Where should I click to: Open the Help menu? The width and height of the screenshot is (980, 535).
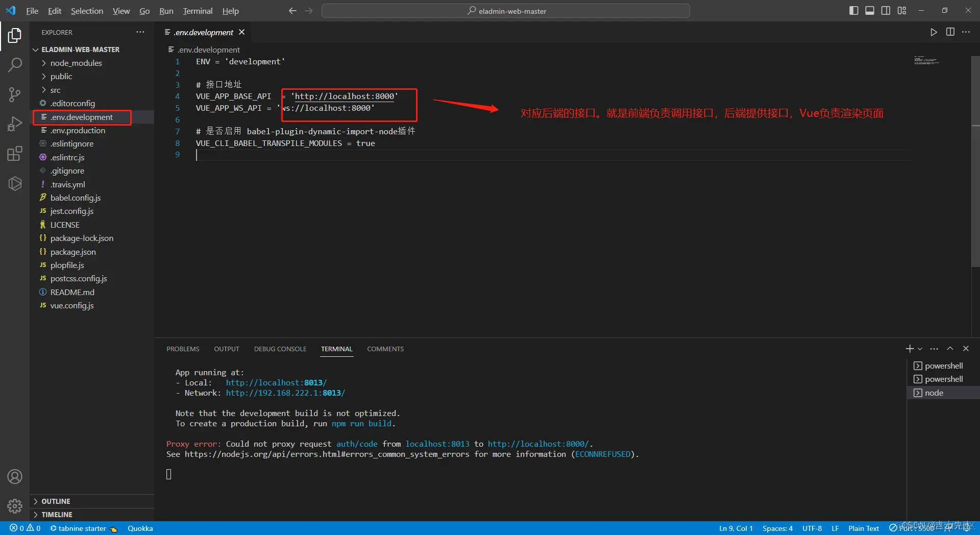click(230, 11)
